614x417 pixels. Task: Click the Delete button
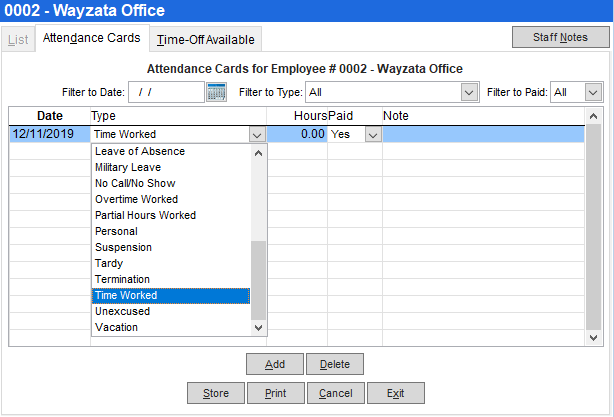click(335, 364)
